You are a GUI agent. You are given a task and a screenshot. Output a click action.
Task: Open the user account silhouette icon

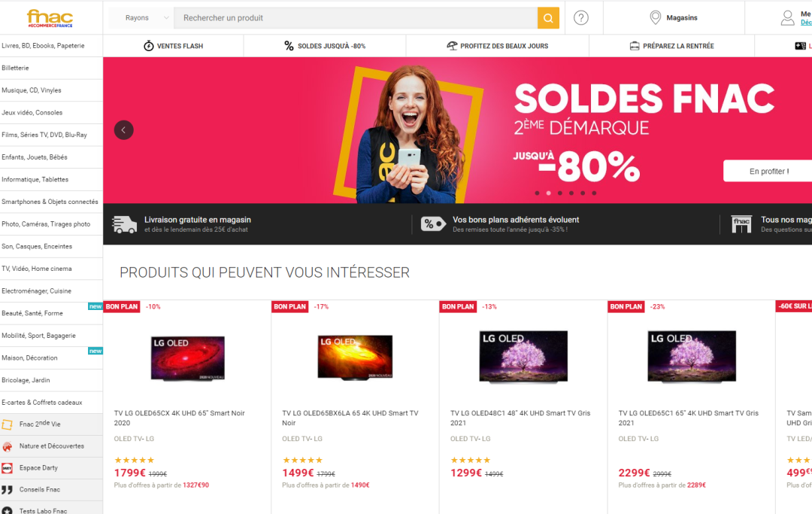tap(787, 18)
